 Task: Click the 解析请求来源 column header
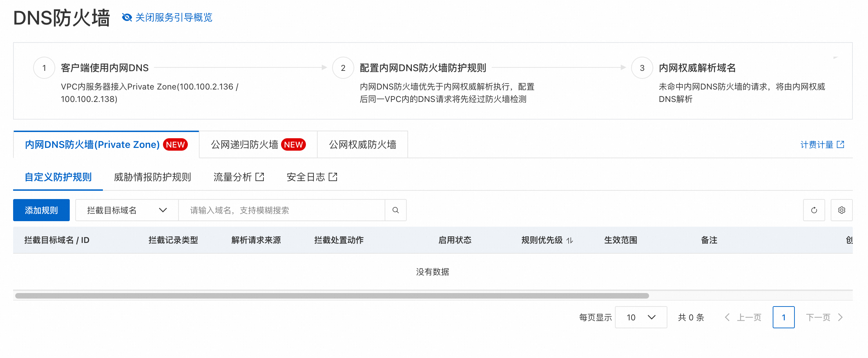[256, 240]
